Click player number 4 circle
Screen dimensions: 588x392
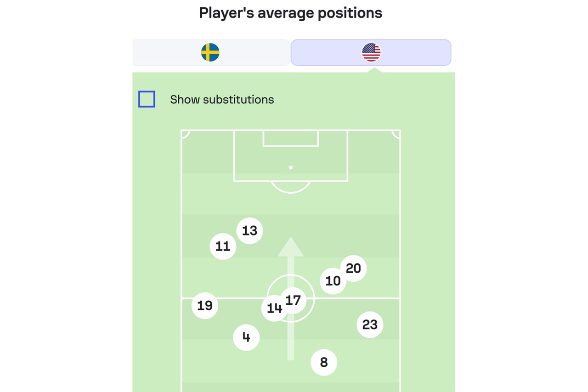click(x=246, y=338)
